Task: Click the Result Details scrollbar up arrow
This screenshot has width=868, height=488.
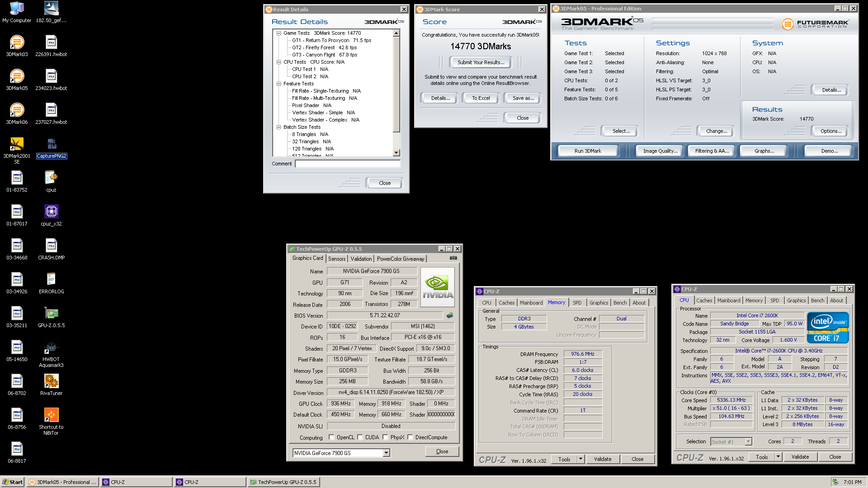Action: (396, 33)
